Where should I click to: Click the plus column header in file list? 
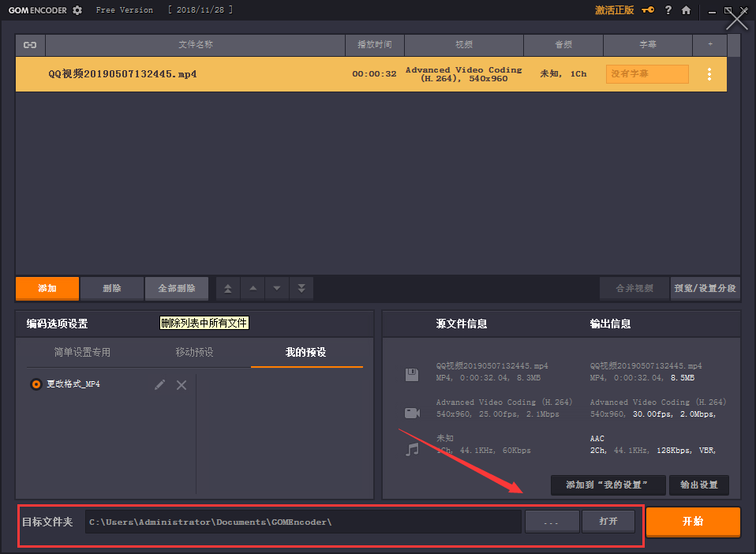[709, 45]
